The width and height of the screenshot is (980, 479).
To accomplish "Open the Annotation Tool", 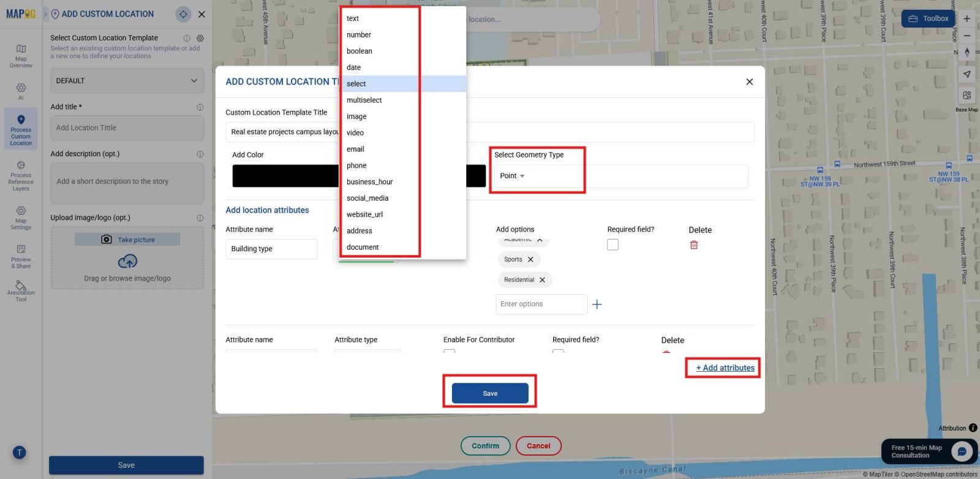I will point(21,291).
